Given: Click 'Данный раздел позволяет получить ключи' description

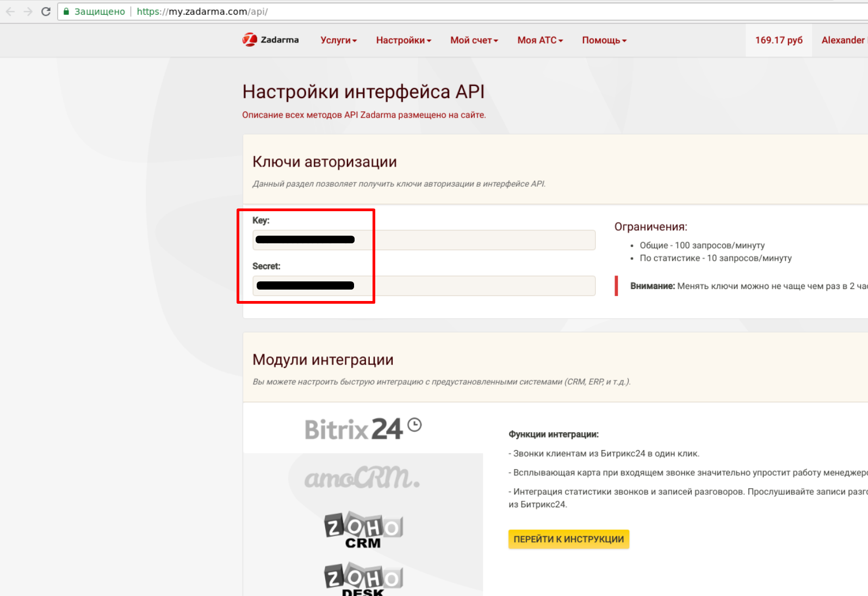Looking at the screenshot, I should click(399, 184).
